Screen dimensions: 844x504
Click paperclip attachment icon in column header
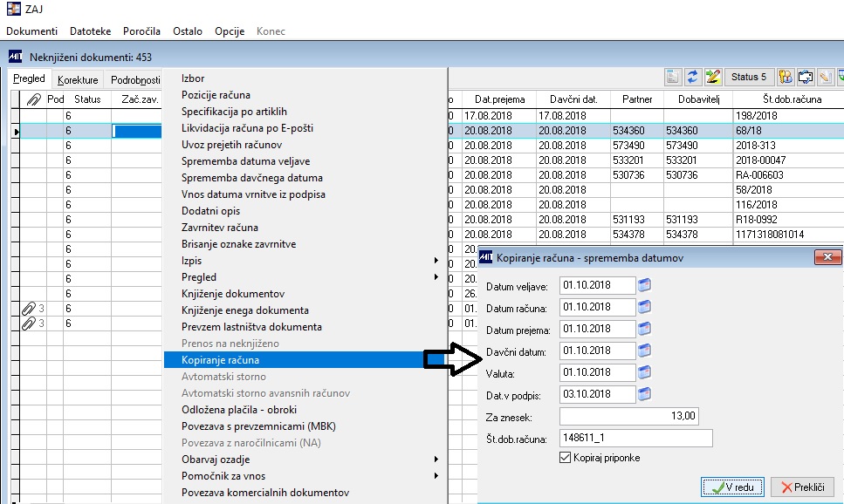coord(33,99)
